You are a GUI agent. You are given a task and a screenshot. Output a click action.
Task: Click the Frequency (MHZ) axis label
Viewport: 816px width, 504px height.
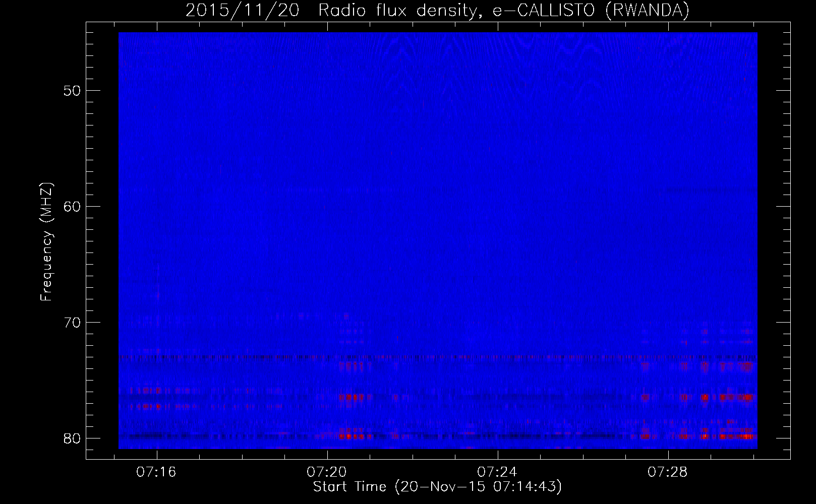click(46, 242)
